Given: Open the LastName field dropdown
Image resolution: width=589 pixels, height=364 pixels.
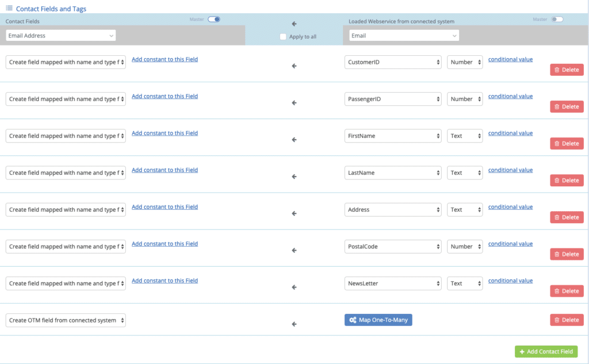Looking at the screenshot, I should click(x=393, y=173).
